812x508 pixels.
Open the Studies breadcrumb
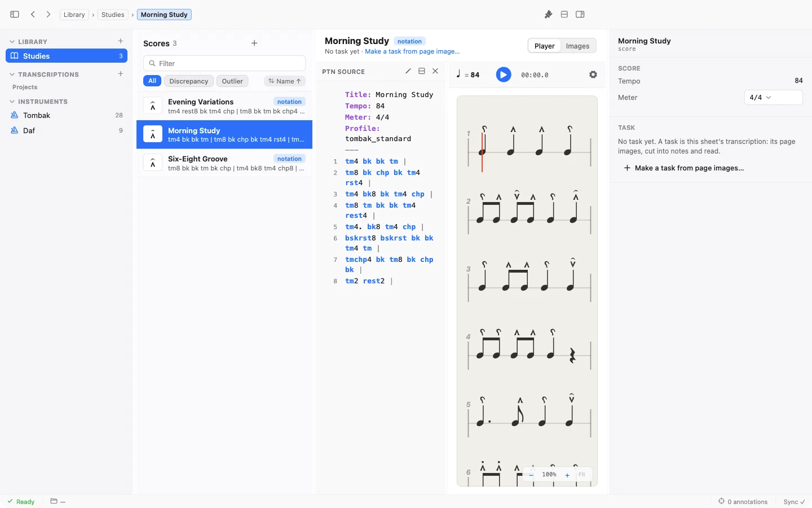pyautogui.click(x=113, y=15)
